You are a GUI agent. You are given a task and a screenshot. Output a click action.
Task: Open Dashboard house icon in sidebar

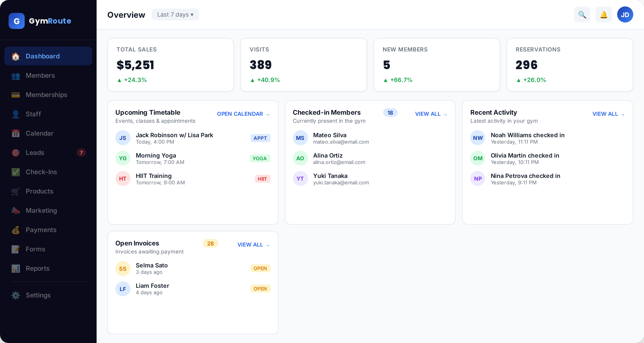[x=16, y=56]
